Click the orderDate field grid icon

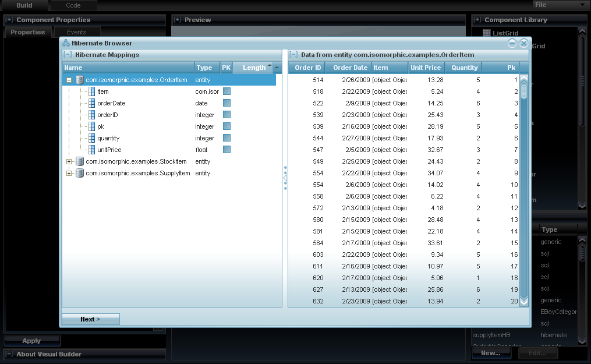[x=91, y=103]
